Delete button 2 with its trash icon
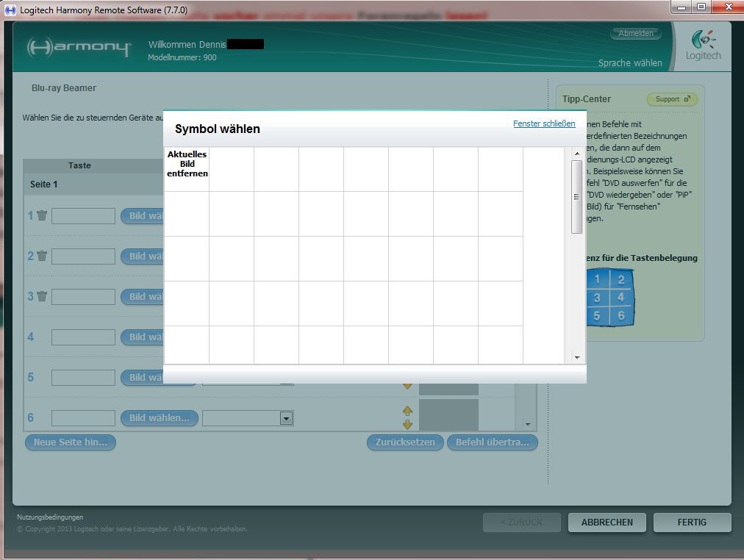Viewport: 744px width, 560px height. click(42, 256)
